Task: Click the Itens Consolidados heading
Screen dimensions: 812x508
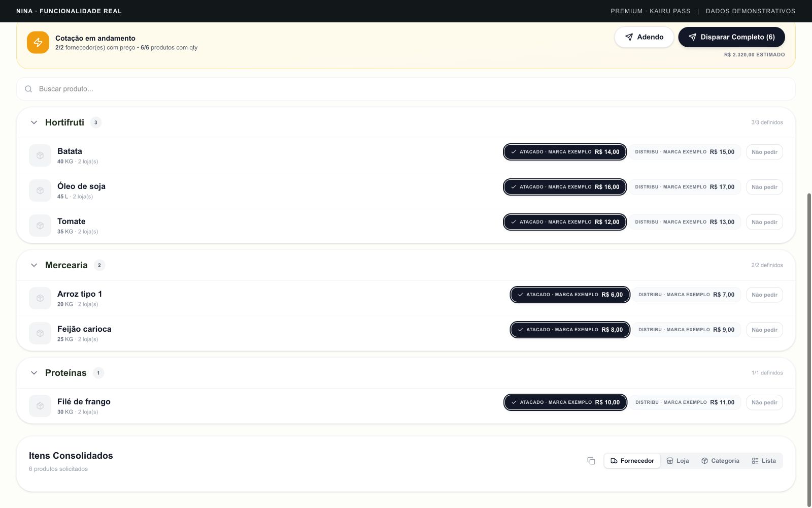Action: pos(71,456)
